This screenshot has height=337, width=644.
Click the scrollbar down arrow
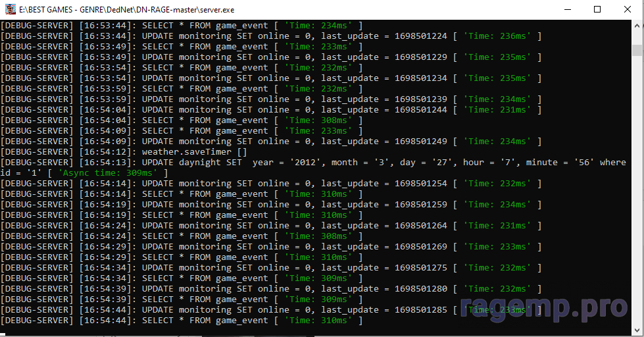tap(637, 330)
